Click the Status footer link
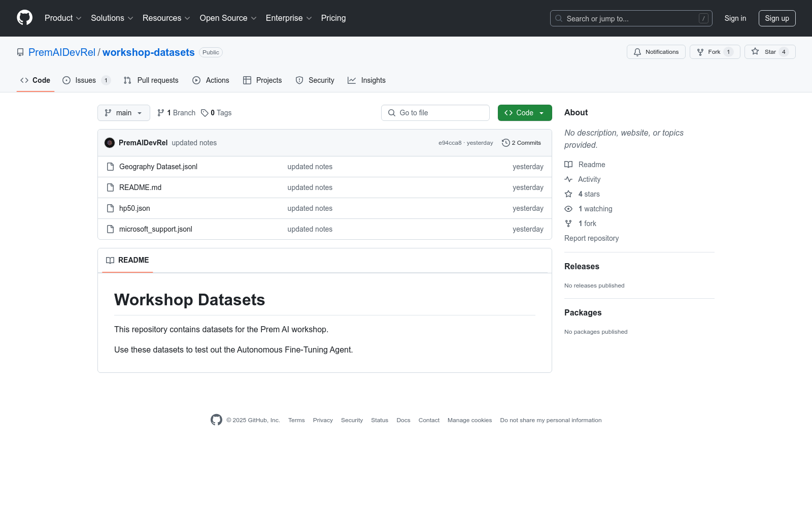Viewport: 812px width, 508px height. coord(380,420)
